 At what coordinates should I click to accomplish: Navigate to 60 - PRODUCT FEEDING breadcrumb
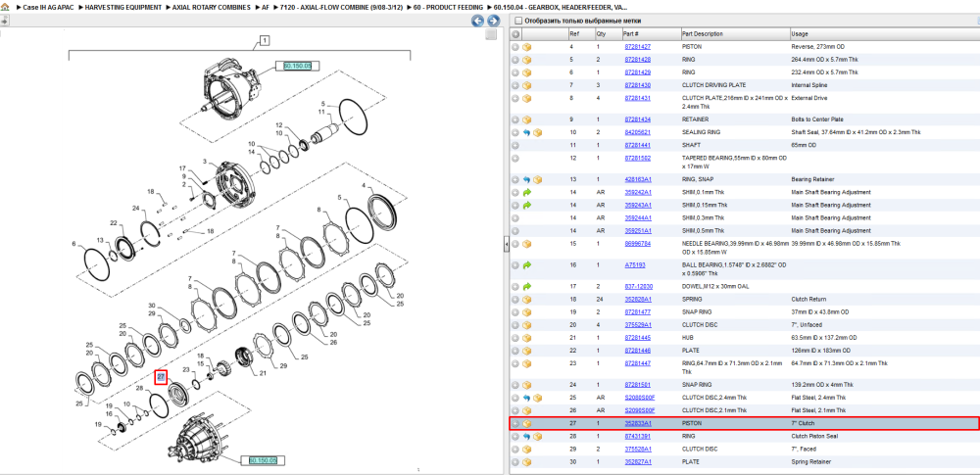pos(450,6)
